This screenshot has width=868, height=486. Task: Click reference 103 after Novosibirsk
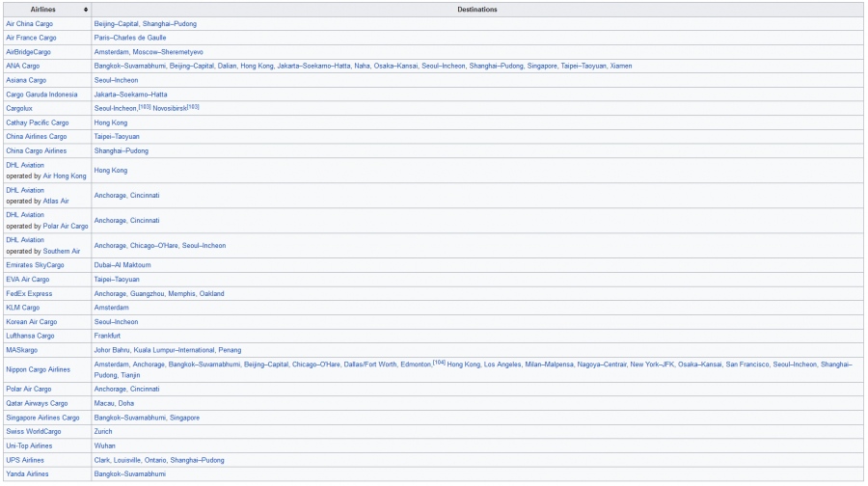(x=193, y=106)
